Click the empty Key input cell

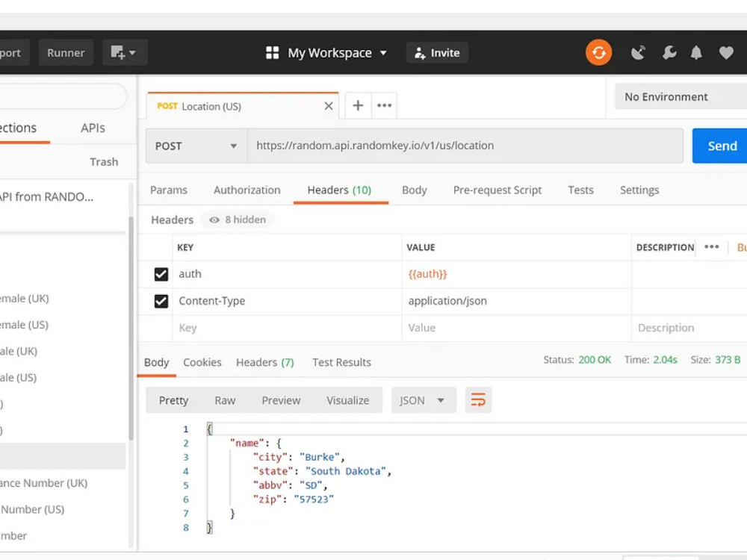pos(287,328)
